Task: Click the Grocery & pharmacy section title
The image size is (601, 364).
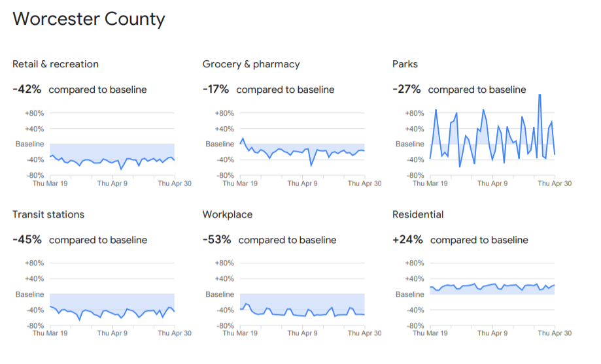Action: tap(251, 64)
